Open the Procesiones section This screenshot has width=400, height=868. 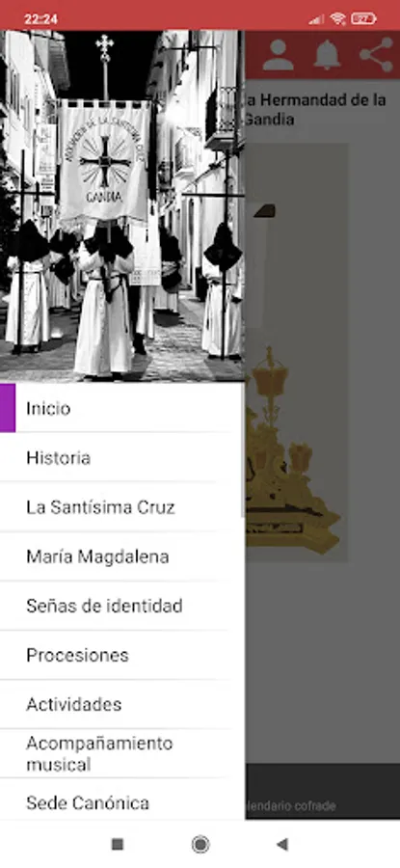[122, 654]
